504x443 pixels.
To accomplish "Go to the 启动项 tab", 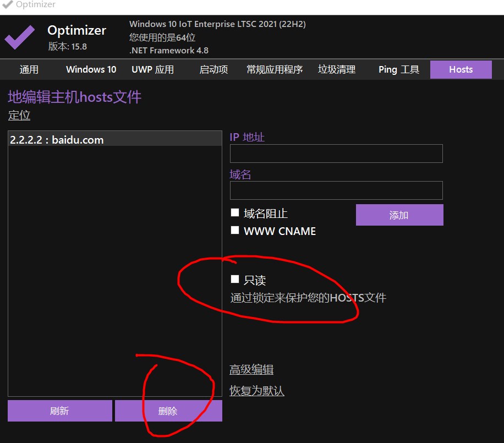I will pos(213,69).
